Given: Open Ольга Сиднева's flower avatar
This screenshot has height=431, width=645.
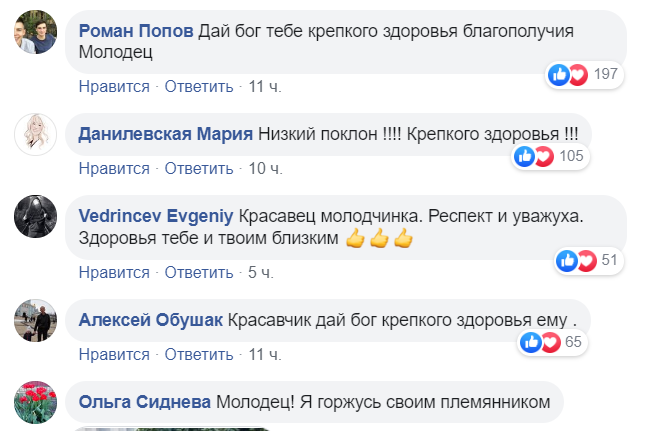Looking at the screenshot, I should click(x=34, y=403).
